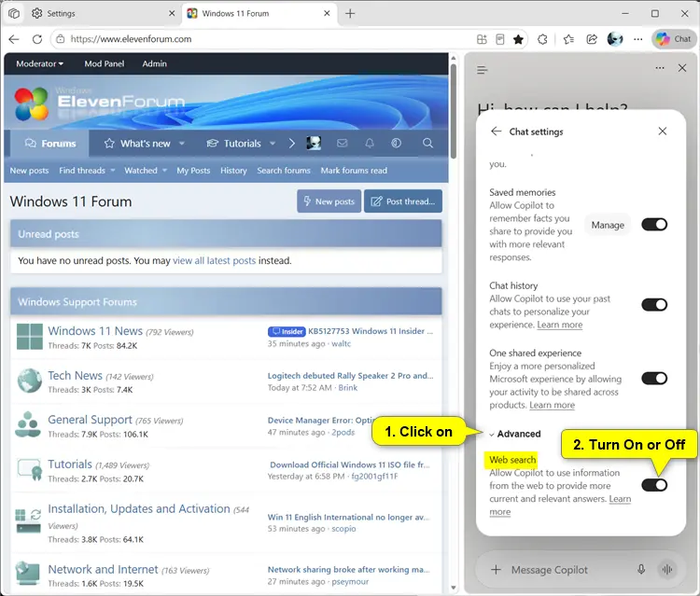Screen dimensions: 700x596
Task: Open Watched dropdown
Action: click(x=146, y=171)
